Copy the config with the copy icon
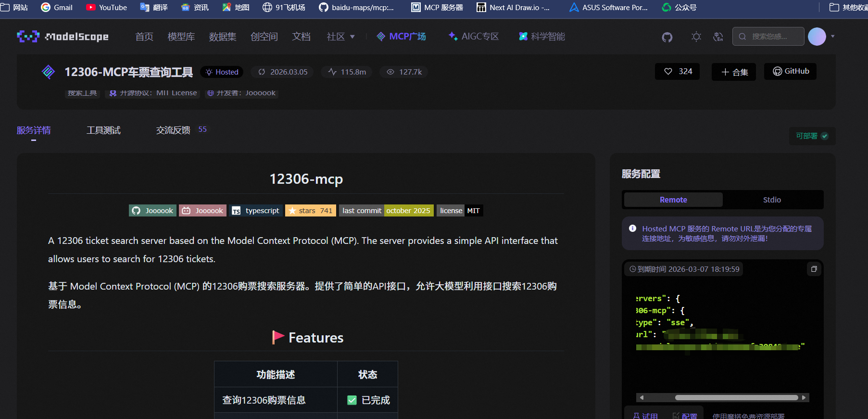Screen dimensions: 868x419 point(814,269)
